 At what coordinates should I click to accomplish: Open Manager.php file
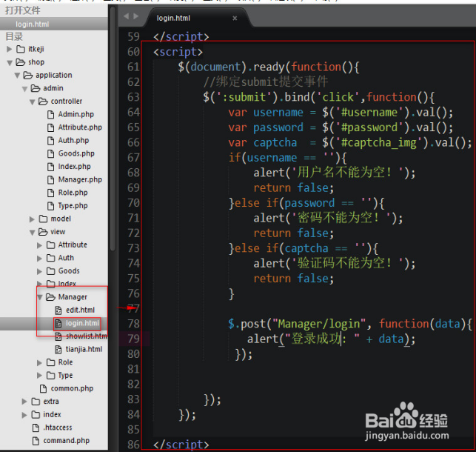pos(80,179)
